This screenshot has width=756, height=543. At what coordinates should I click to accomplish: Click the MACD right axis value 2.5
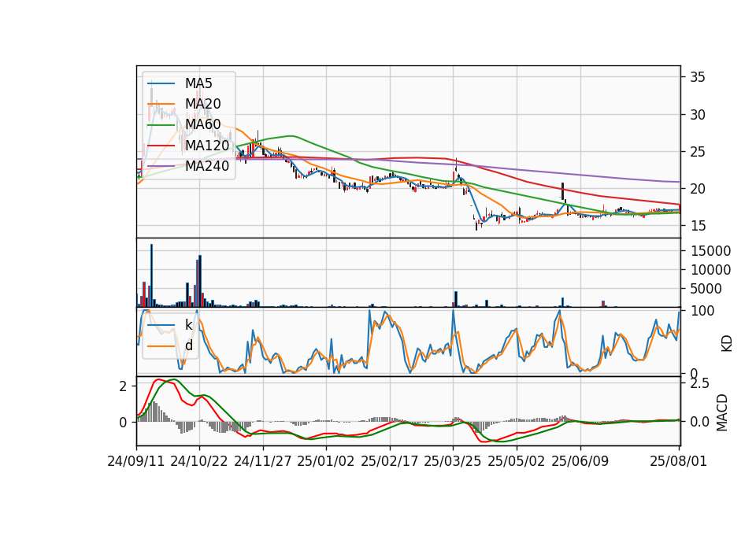click(700, 383)
